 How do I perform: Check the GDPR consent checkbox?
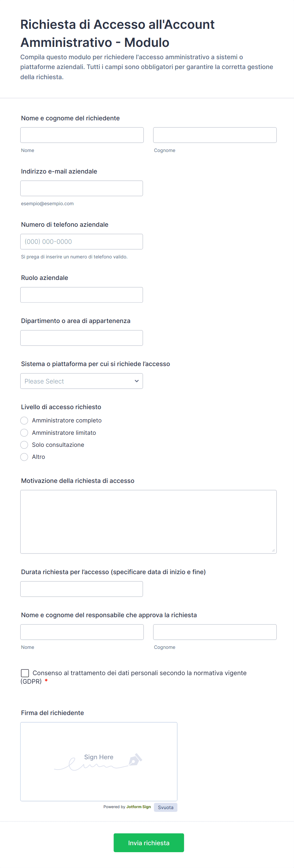point(25,673)
